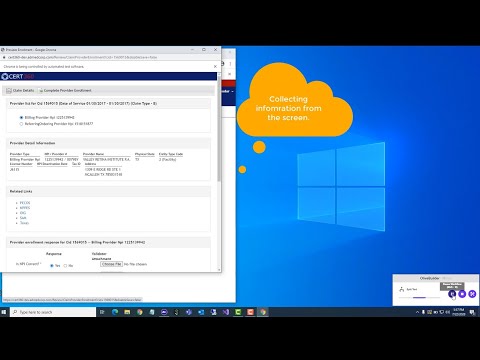
Task: Open Visual Studio from the taskbar
Action: [226, 312]
